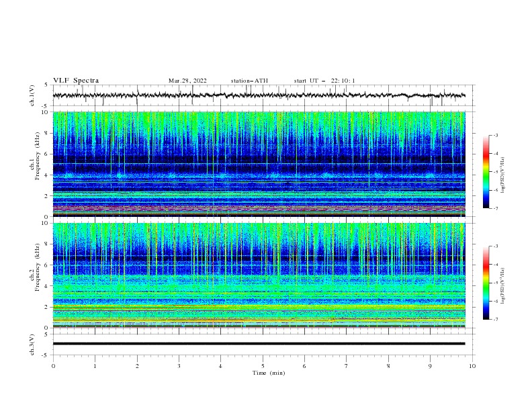
Task: Click the time axis tick label '0'
Action: coord(53,366)
